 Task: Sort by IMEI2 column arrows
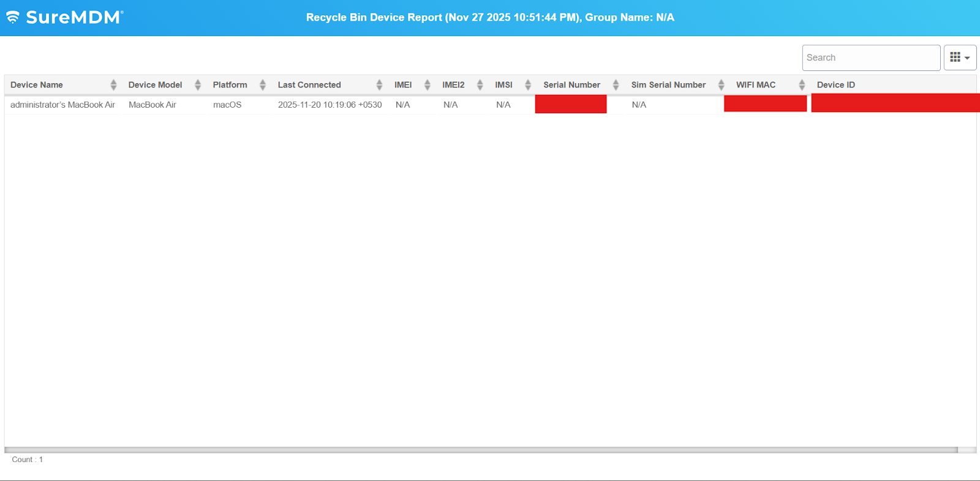480,85
